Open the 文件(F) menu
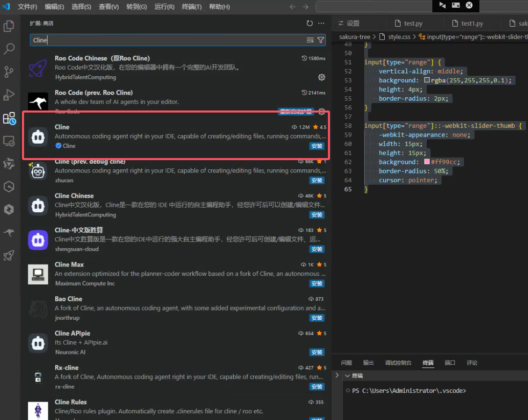The width and height of the screenshot is (528, 420). click(27, 7)
